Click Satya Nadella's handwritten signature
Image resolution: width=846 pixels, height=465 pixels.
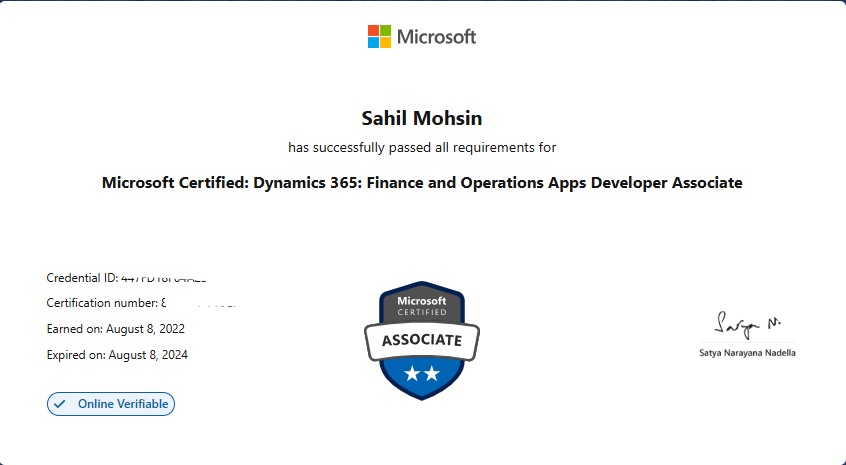pyautogui.click(x=747, y=324)
